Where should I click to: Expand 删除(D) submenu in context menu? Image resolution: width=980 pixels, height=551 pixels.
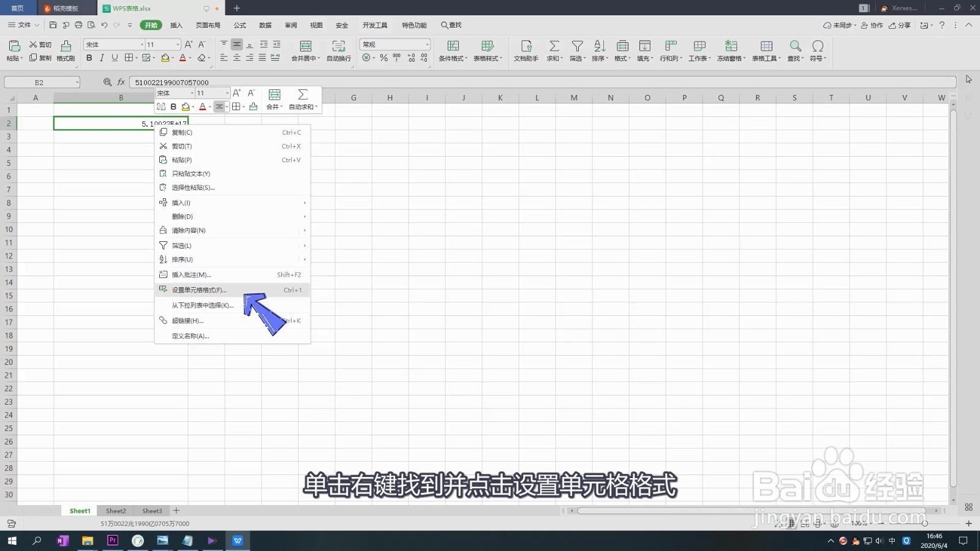point(233,217)
